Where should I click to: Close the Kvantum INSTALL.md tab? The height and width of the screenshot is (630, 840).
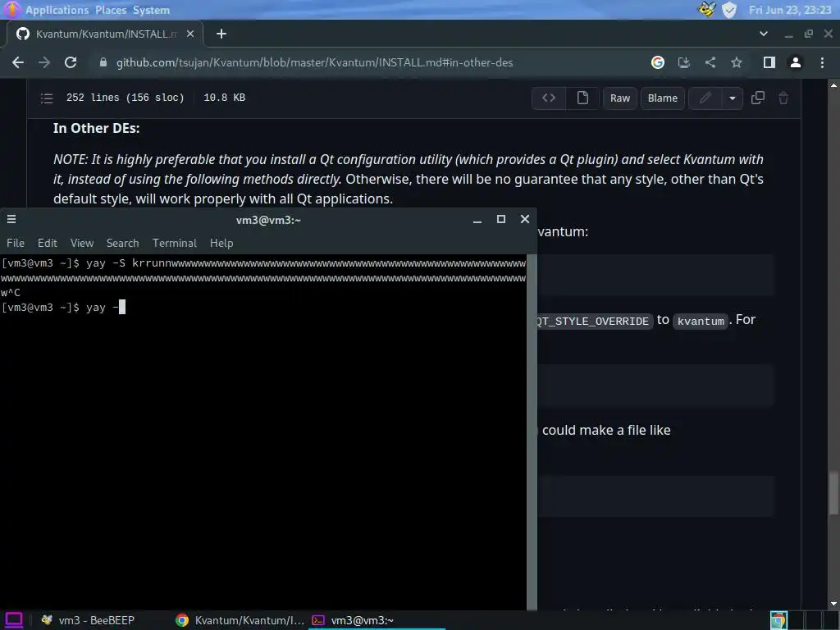189,34
